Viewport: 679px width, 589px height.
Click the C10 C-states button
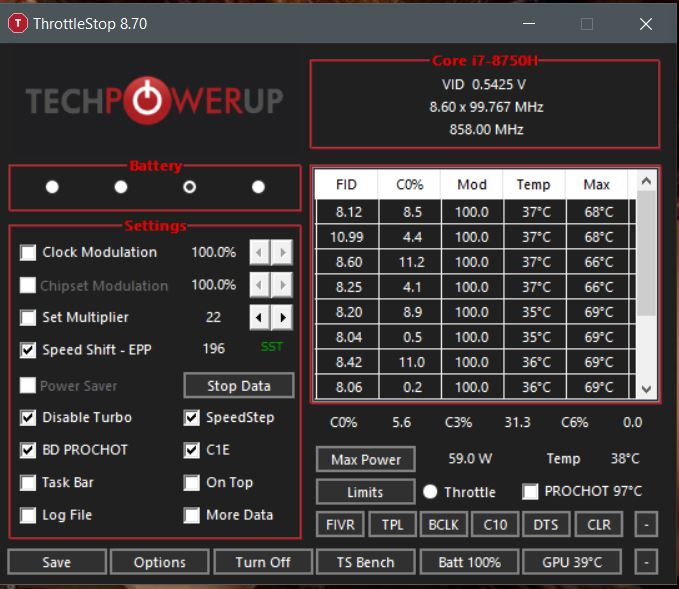tap(495, 524)
